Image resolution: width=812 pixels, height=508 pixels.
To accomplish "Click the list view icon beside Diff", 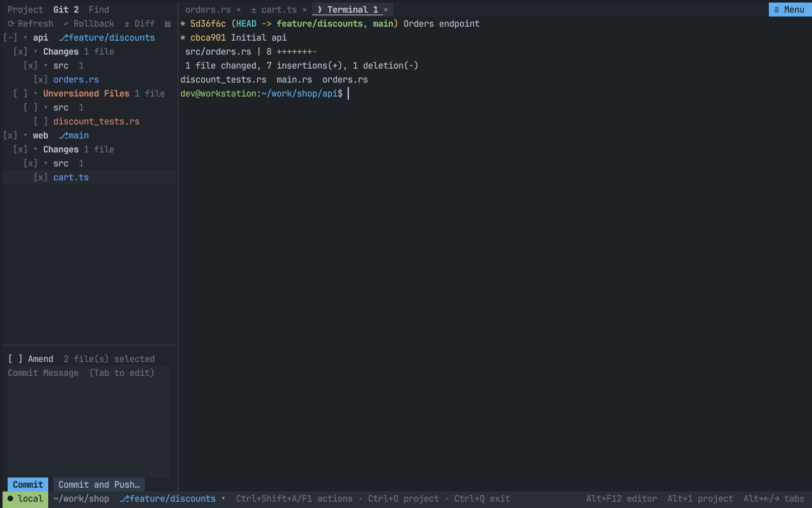I will point(167,23).
